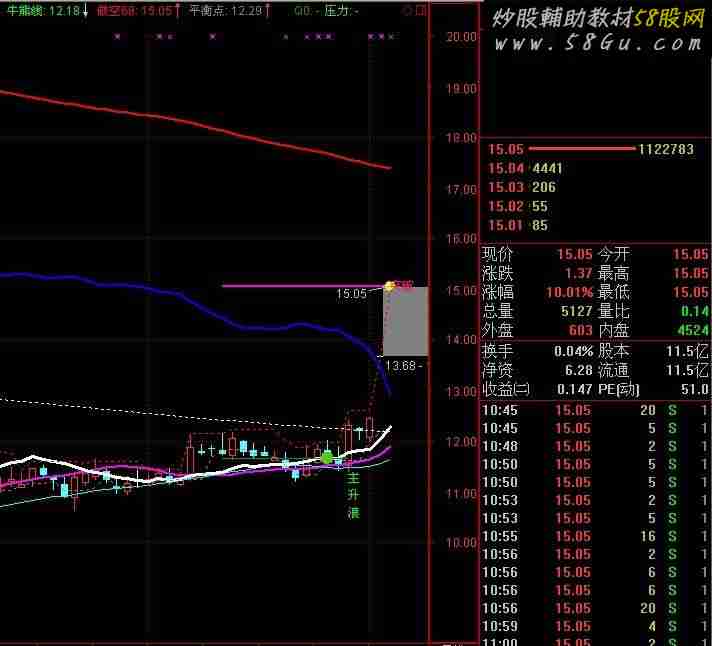Select the 10:59 trade row with volume 4
Screen dimensions: 712x646
(595, 626)
